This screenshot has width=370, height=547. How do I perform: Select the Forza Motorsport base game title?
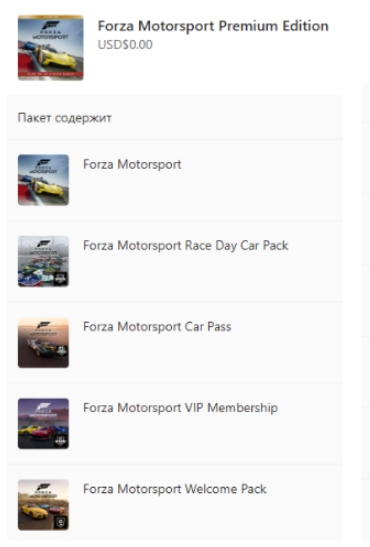(x=132, y=164)
